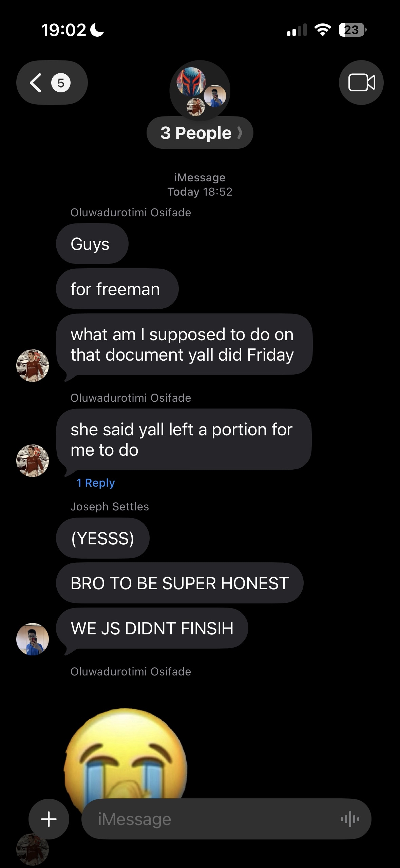
Task: Tap the battery indicator in status bar
Action: pos(353,30)
